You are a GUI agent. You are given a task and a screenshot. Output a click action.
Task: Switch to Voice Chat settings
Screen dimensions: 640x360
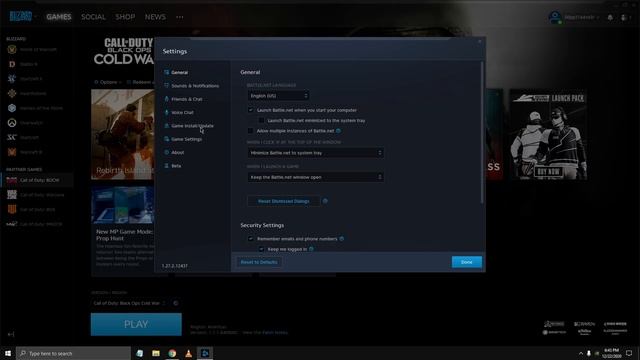point(182,113)
